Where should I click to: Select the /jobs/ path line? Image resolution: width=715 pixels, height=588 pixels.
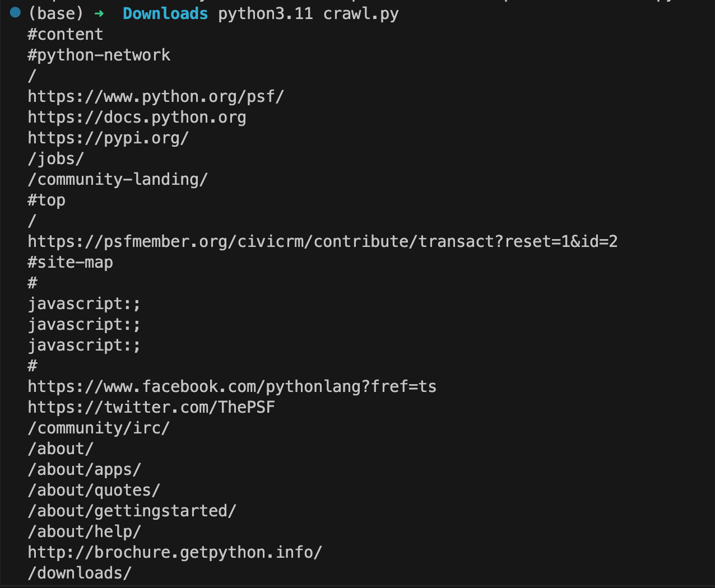[55, 158]
